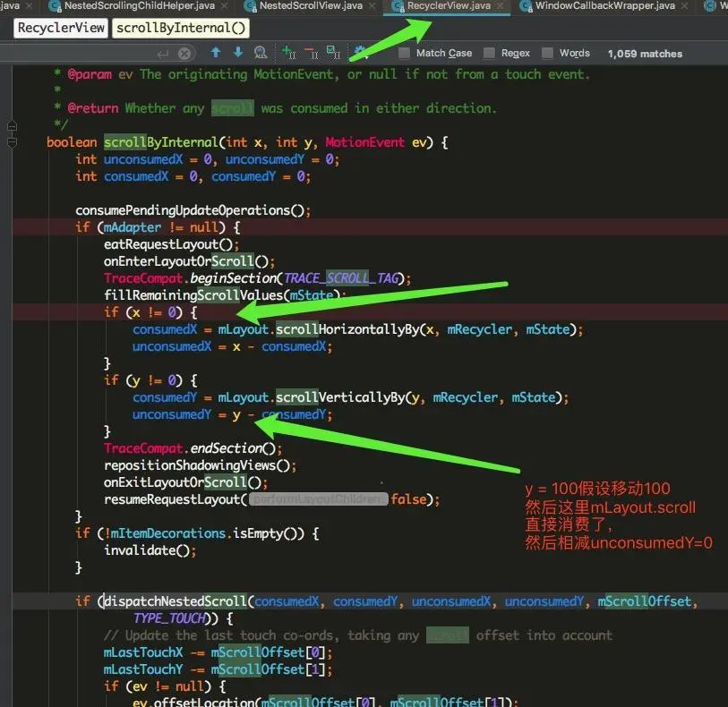Toggle the Regex search option
728x707 pixels.
488,53
